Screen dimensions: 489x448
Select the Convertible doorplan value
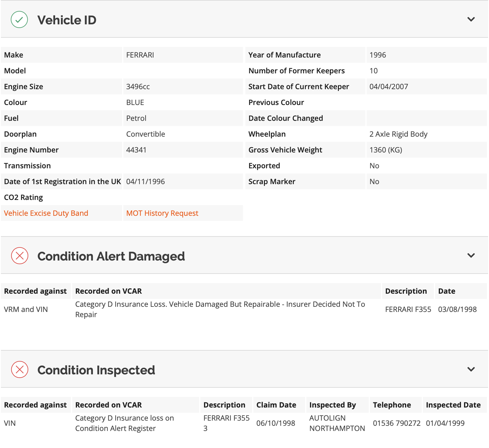(x=146, y=134)
